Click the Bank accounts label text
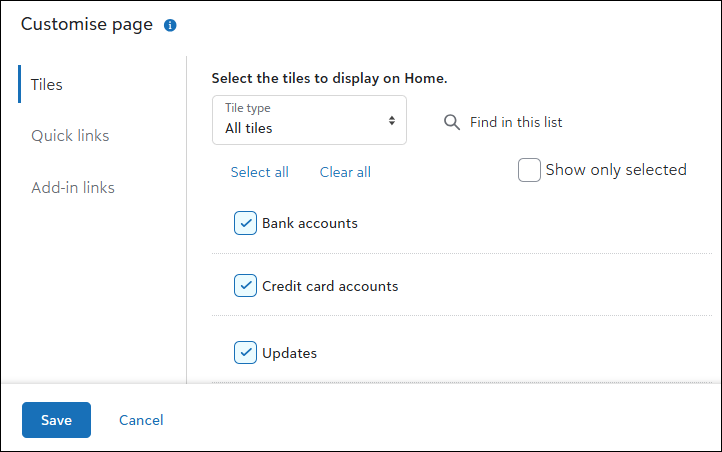The height and width of the screenshot is (452, 722). click(310, 223)
